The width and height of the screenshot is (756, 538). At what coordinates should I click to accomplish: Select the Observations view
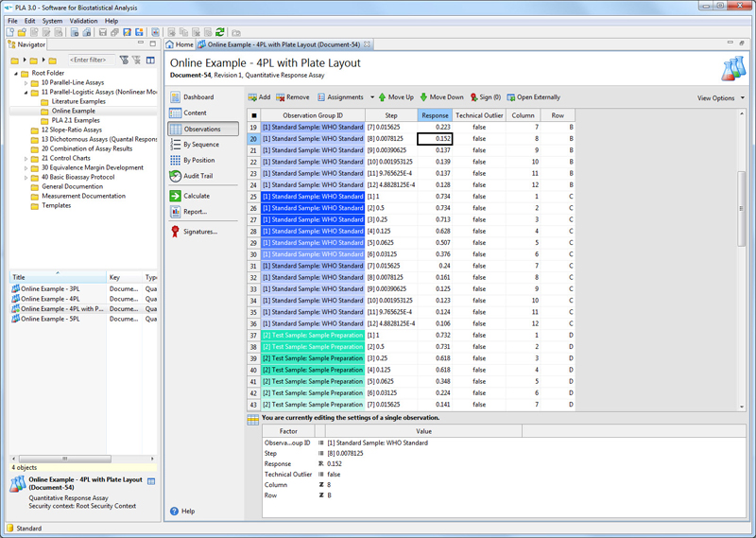coord(203,129)
